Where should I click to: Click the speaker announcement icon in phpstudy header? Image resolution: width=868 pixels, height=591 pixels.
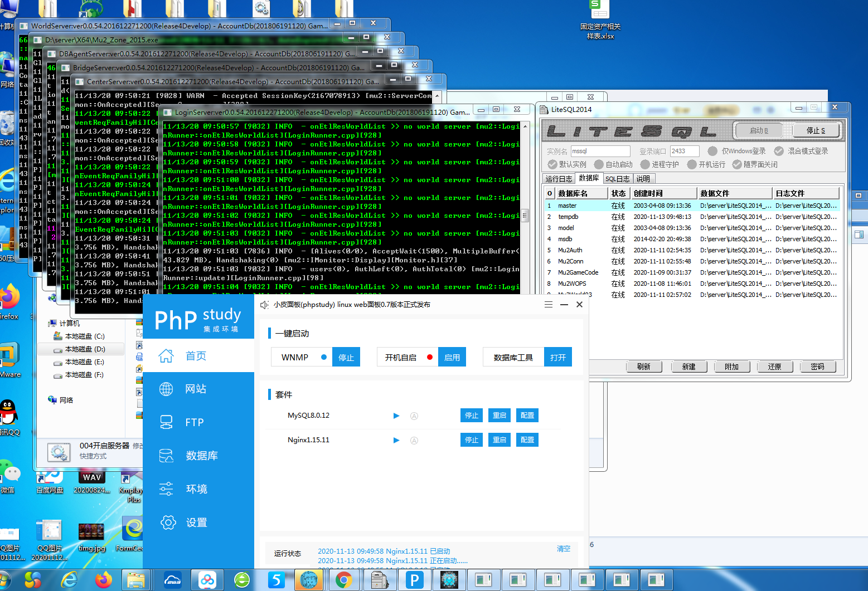point(265,305)
